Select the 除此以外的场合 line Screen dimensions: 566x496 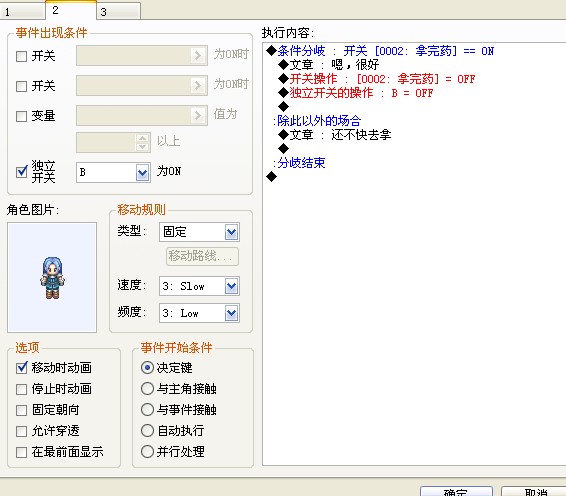pos(317,121)
